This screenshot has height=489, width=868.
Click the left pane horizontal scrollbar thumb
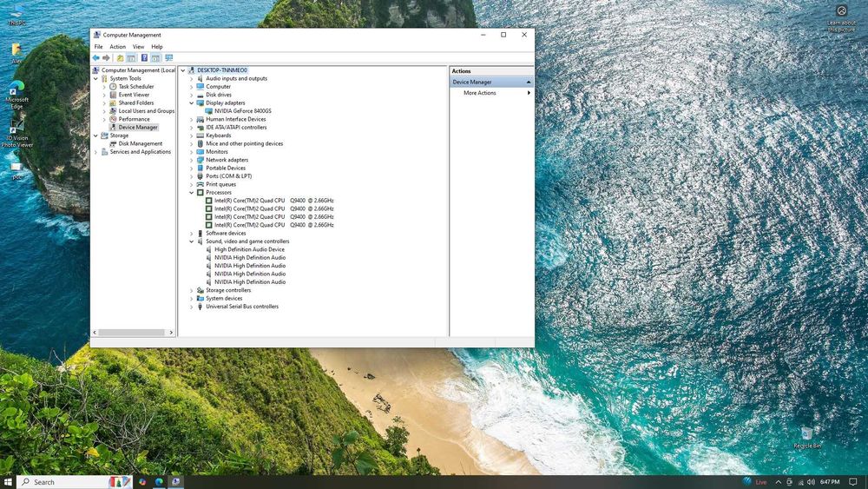click(x=132, y=333)
